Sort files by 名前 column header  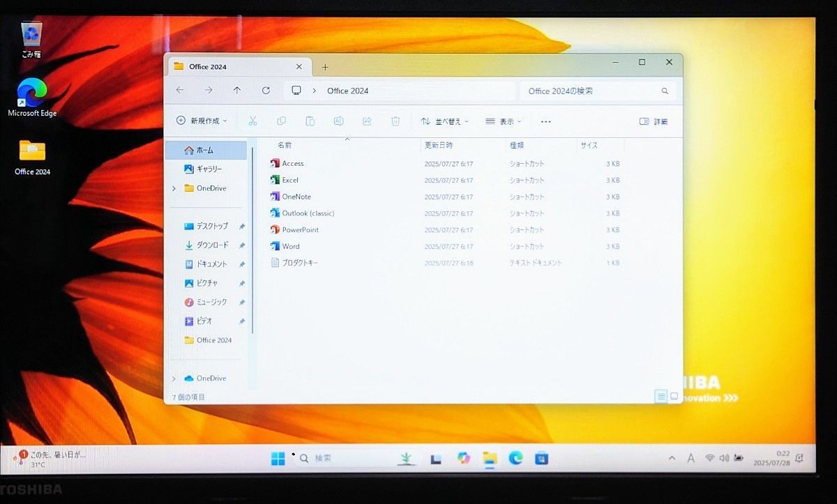tap(285, 146)
